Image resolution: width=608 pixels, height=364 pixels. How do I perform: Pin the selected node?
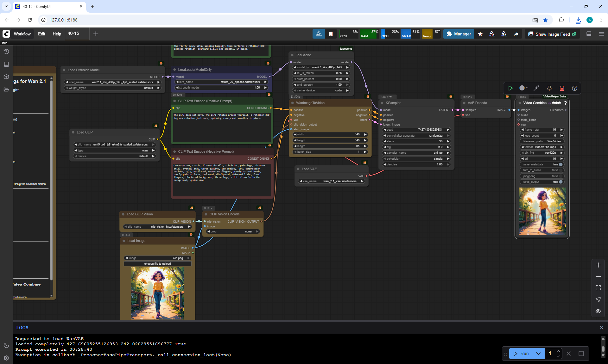pyautogui.click(x=549, y=88)
